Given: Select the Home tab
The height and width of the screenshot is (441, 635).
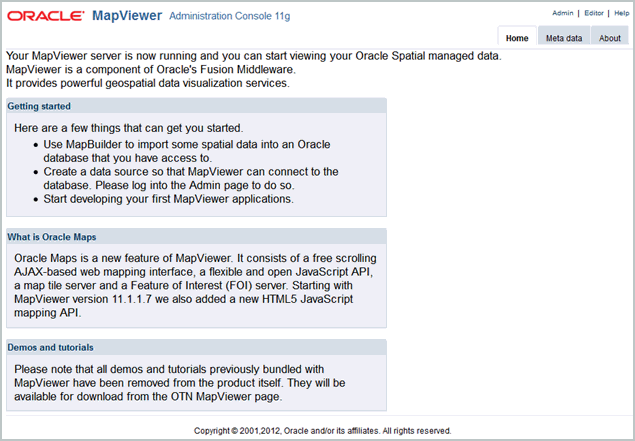Looking at the screenshot, I should click(x=517, y=36).
